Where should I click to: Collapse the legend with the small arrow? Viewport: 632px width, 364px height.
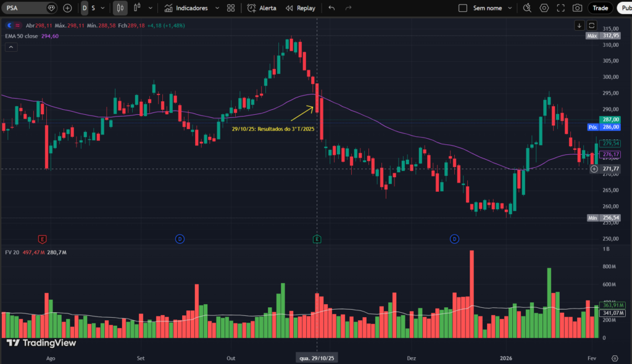point(10,47)
